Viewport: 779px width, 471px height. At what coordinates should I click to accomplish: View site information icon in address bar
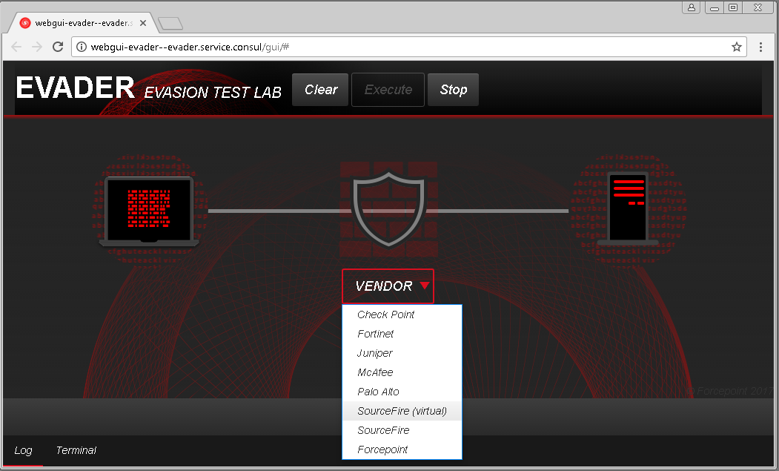[x=81, y=47]
